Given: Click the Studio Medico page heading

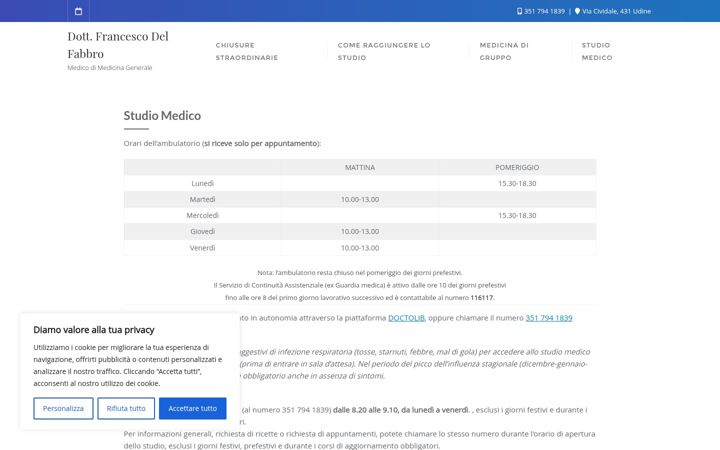Looking at the screenshot, I should pyautogui.click(x=162, y=115).
